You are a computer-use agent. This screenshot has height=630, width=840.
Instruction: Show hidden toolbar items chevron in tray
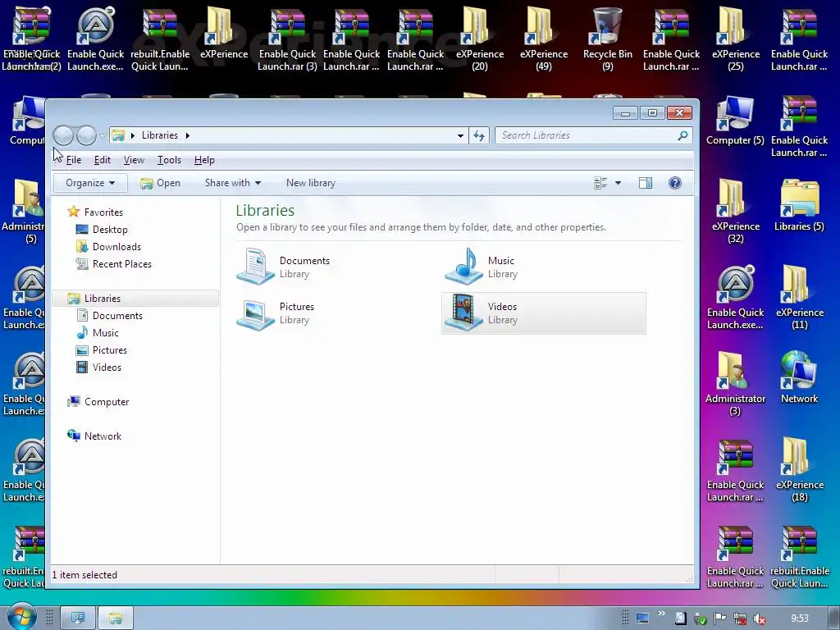coord(662,614)
